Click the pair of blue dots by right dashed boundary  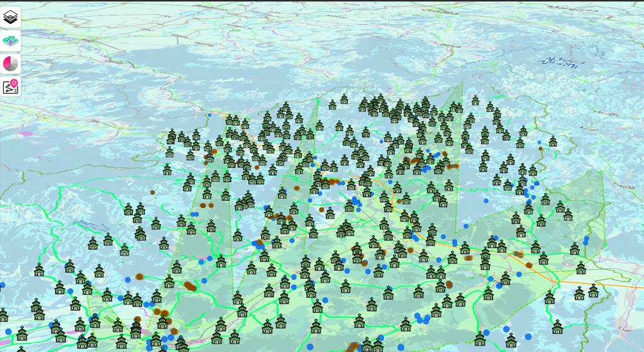(586, 241)
